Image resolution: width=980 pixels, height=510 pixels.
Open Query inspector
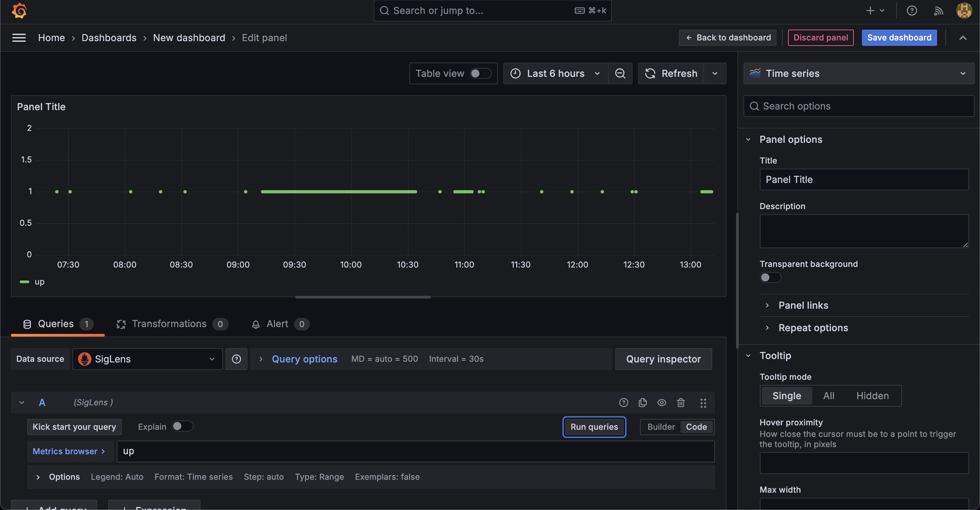point(664,359)
